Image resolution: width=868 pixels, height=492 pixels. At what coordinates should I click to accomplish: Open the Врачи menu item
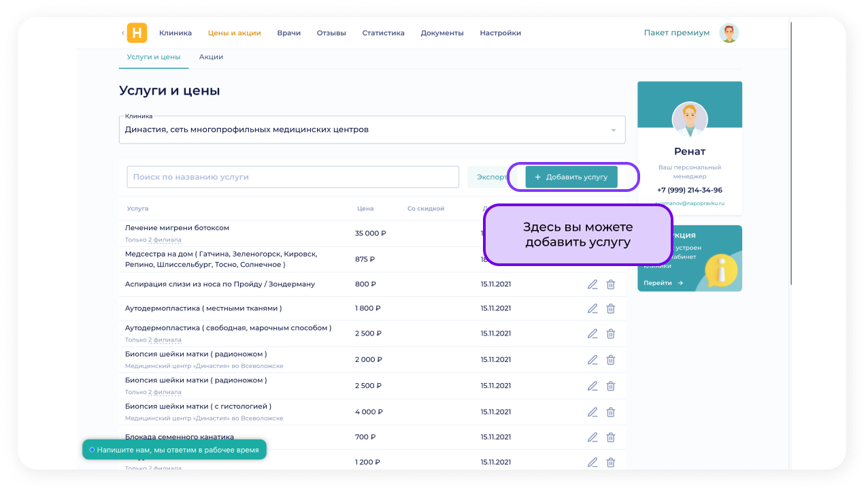pos(288,33)
